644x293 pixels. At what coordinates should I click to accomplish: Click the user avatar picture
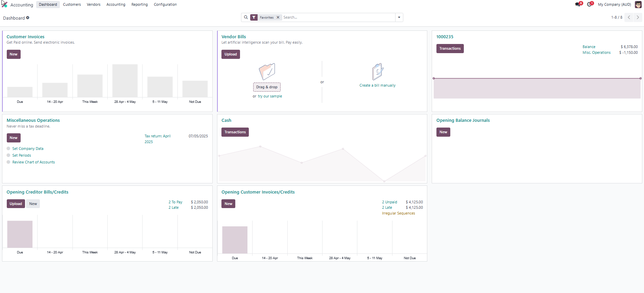(638, 4)
